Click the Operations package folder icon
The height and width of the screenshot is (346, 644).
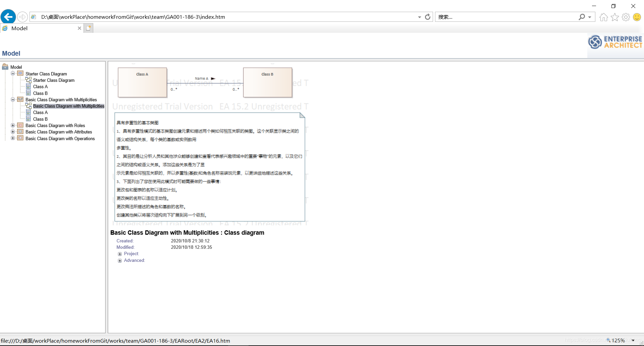pos(20,138)
